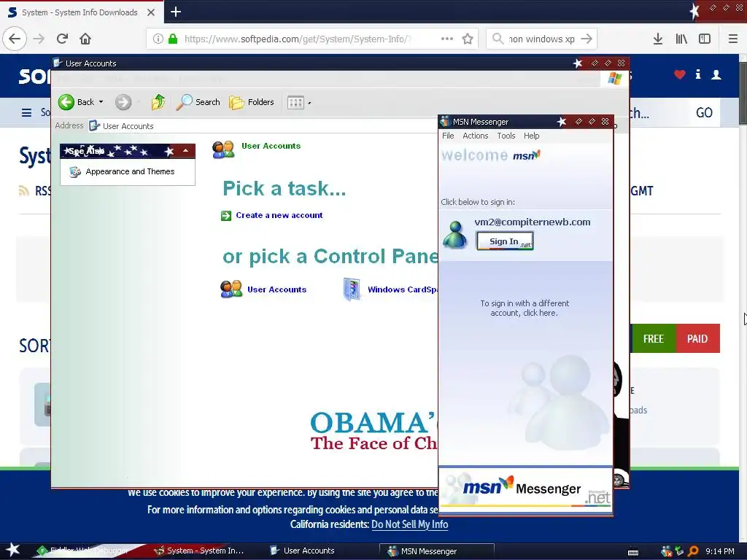
Task: Click green arrow beside Create a new account
Action: coord(226,216)
